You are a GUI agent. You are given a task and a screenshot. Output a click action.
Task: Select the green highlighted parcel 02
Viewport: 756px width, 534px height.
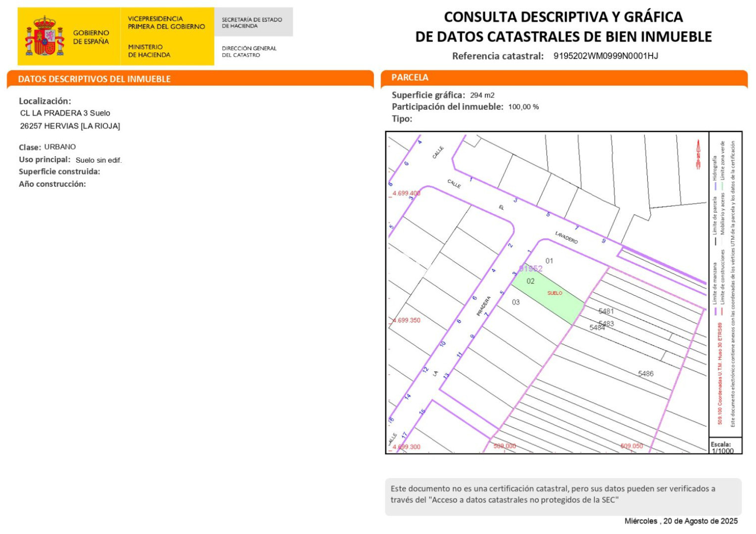pyautogui.click(x=544, y=294)
